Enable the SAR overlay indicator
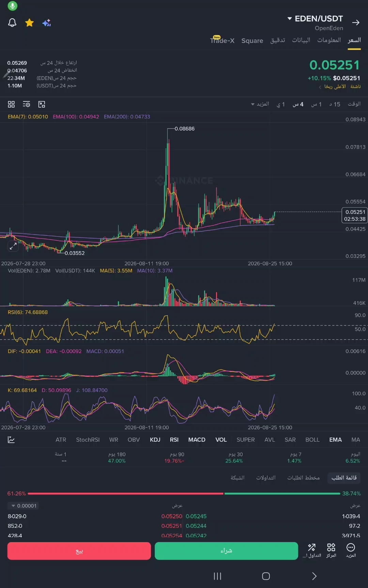Screen dimensions: 368x588 tap(290, 440)
